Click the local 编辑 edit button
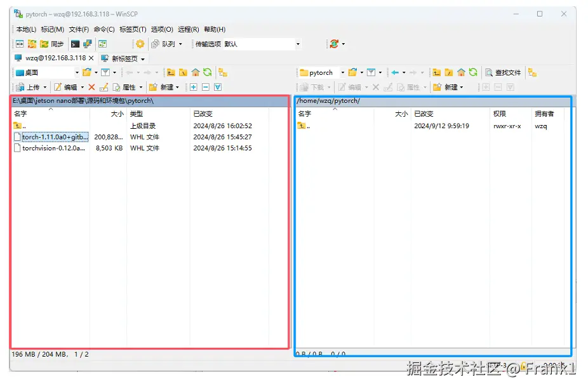 click(x=66, y=87)
